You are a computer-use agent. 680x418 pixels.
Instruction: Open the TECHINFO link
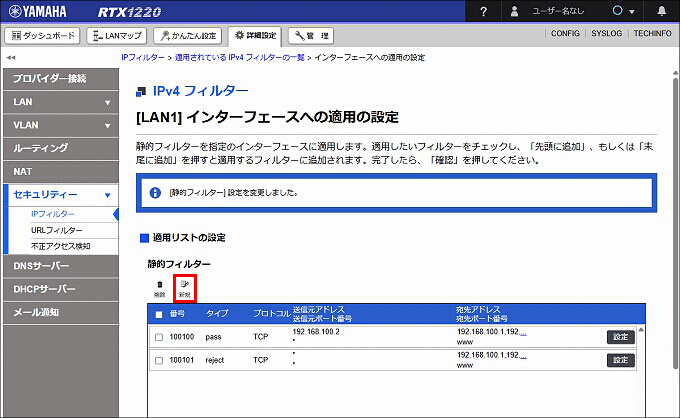pyautogui.click(x=652, y=33)
